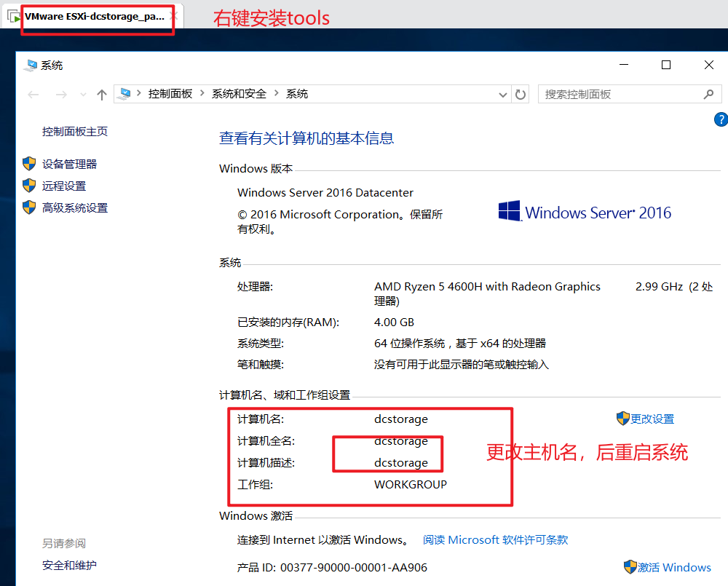The height and width of the screenshot is (586, 728).
Task: Select the 计算机描述 dcstorage value
Action: point(401,462)
